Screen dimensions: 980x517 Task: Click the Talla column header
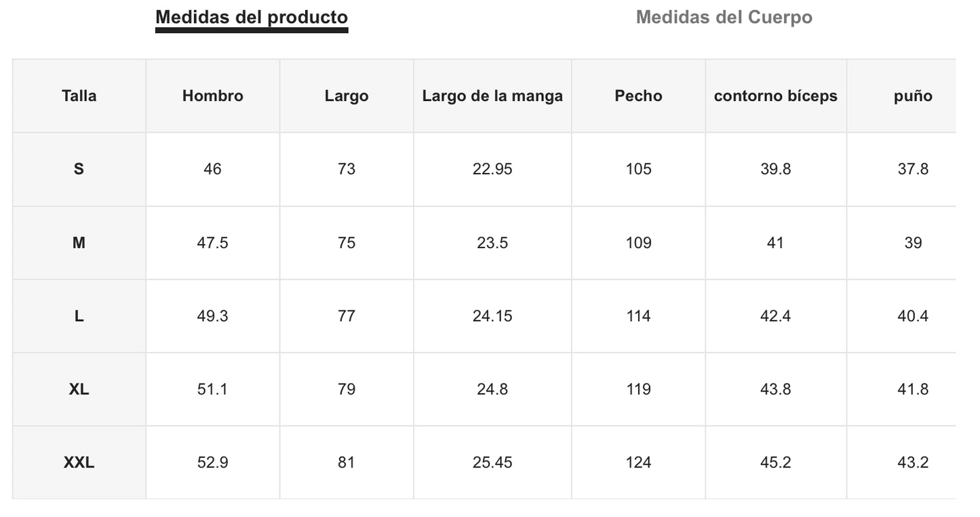79,96
